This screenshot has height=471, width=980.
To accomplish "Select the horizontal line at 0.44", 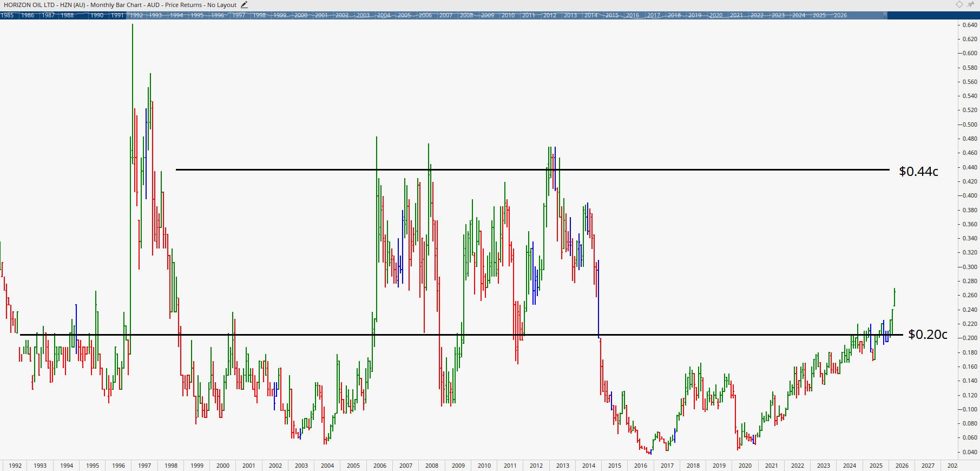I will (x=532, y=169).
